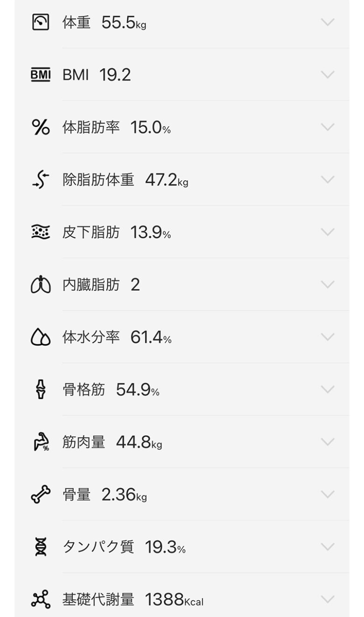The height and width of the screenshot is (617, 364).
Task: Click the 骨格筋 joint icon
Action: point(41,390)
